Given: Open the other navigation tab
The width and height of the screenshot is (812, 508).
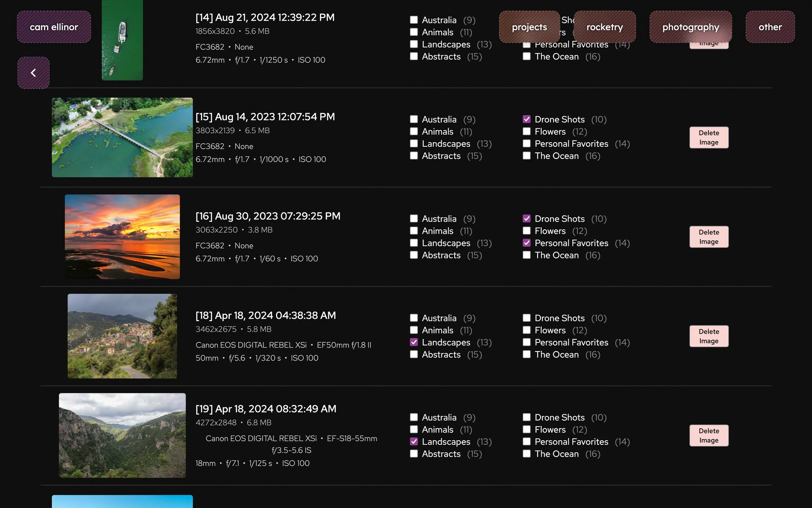Looking at the screenshot, I should [770, 27].
